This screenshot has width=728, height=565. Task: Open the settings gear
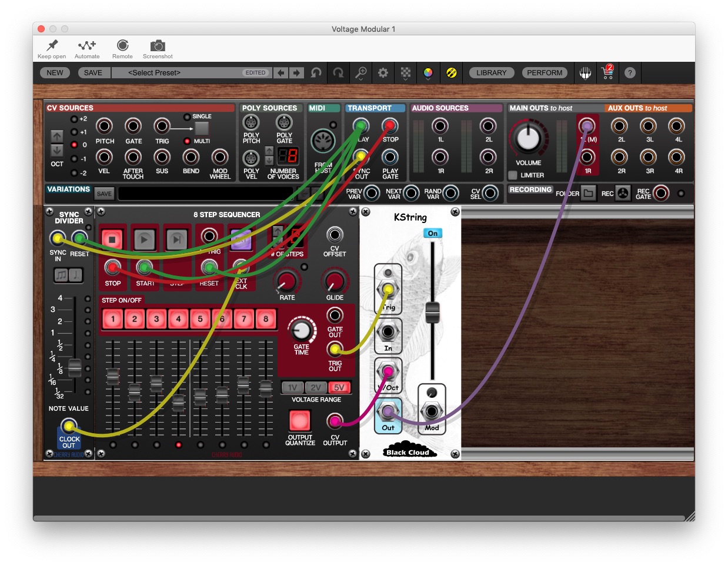[383, 72]
